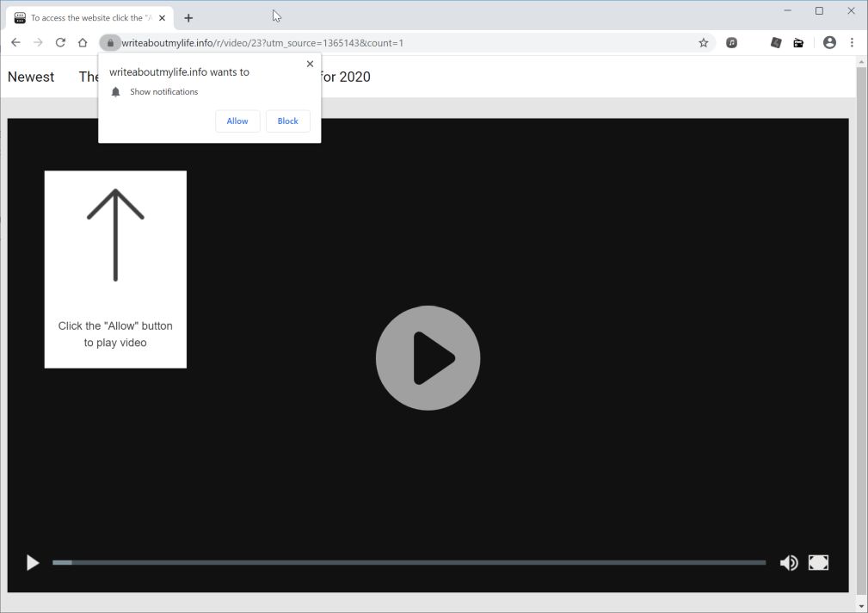Mute the video via the speaker icon
The height and width of the screenshot is (613, 868).
tap(789, 562)
